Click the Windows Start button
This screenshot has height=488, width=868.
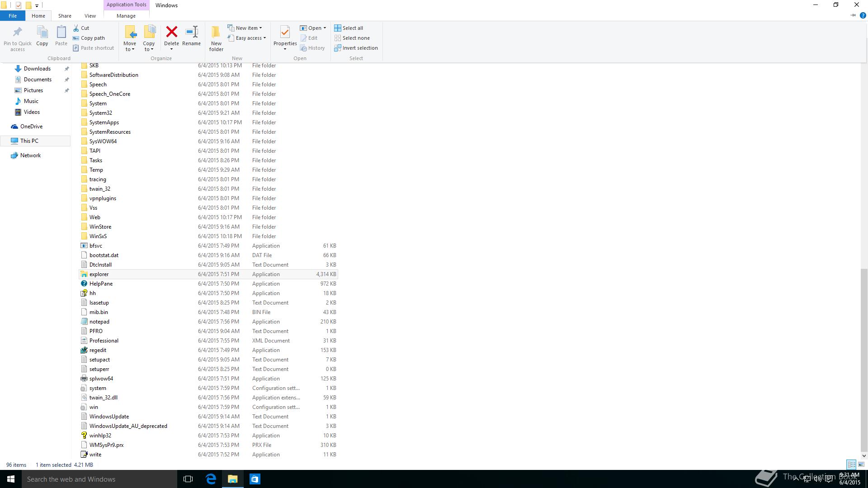pos(11,479)
